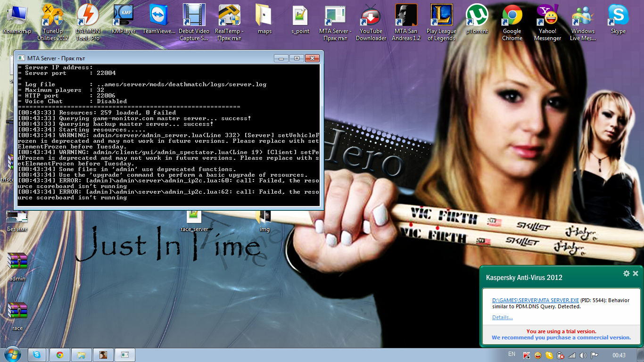Open Kaspersky notification settings gear
The width and height of the screenshot is (644, 362).
point(626,273)
